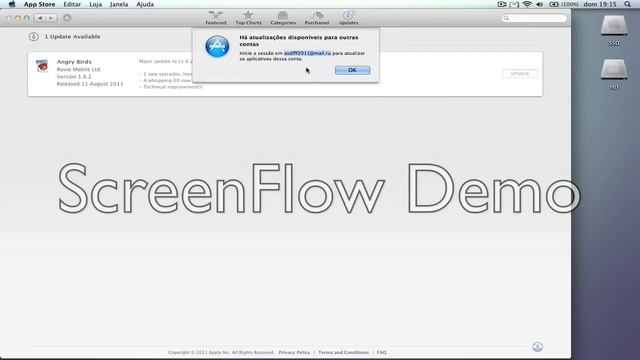
Task: Click the App Store icon in dialog
Action: pos(217,47)
